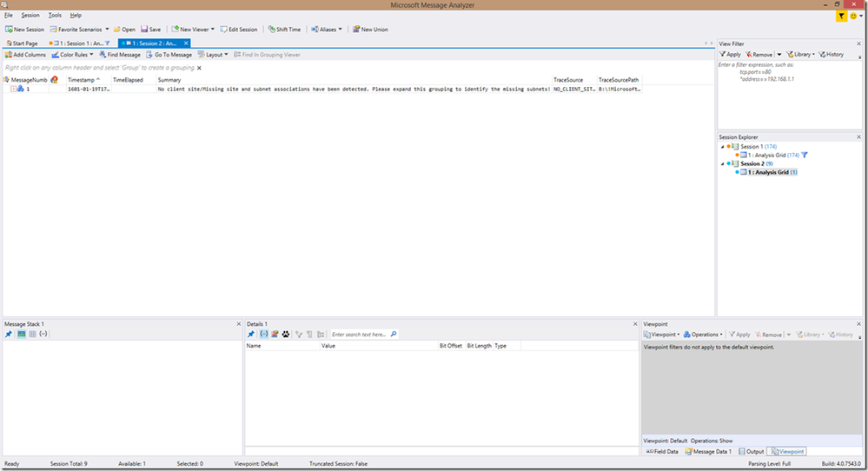Click the Go To Message button

point(169,55)
